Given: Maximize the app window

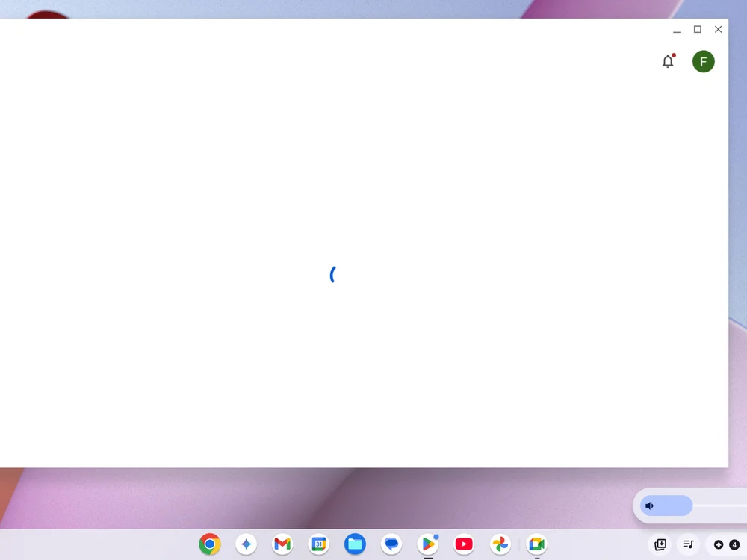Looking at the screenshot, I should [x=698, y=30].
